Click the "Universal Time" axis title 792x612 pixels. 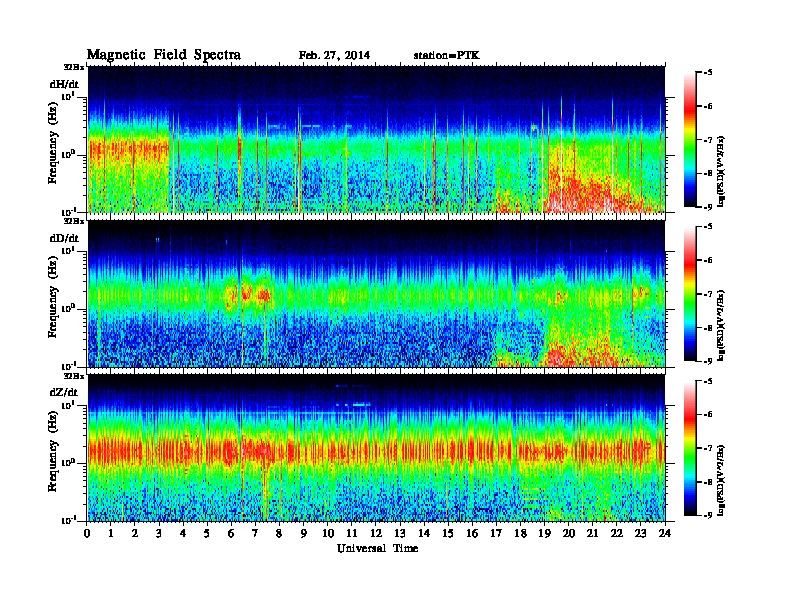[x=377, y=548]
